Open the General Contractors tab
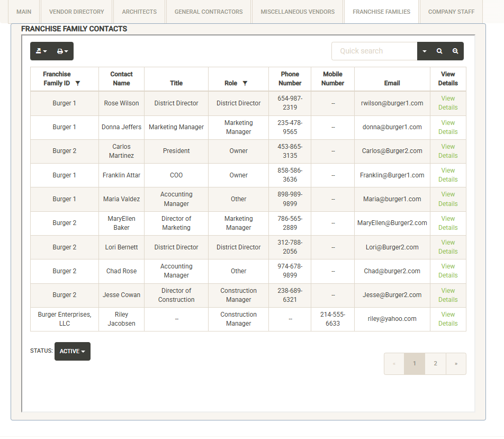Screen dimensions: 504x439 click(x=209, y=12)
